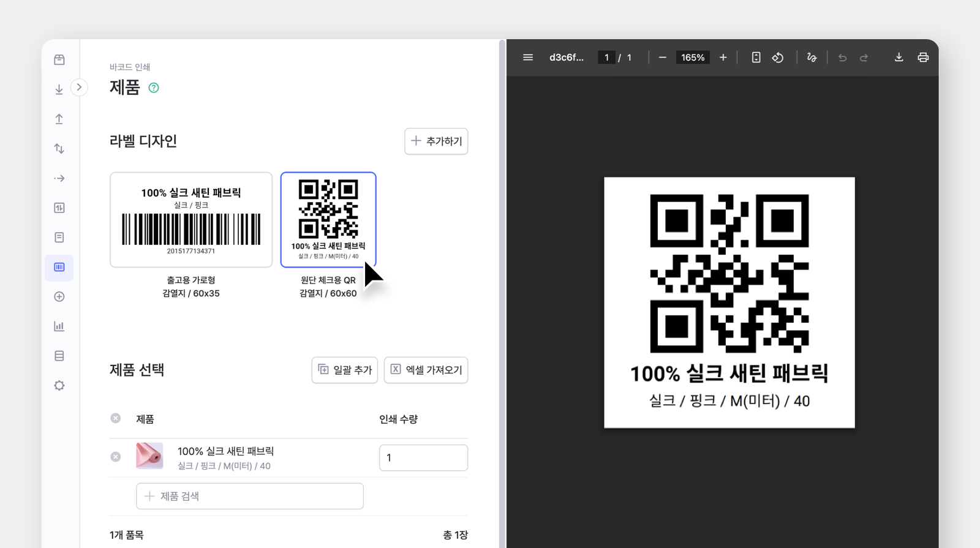Image resolution: width=980 pixels, height=548 pixels.
Task: Download the PDF using download icon
Action: pyautogui.click(x=899, y=58)
